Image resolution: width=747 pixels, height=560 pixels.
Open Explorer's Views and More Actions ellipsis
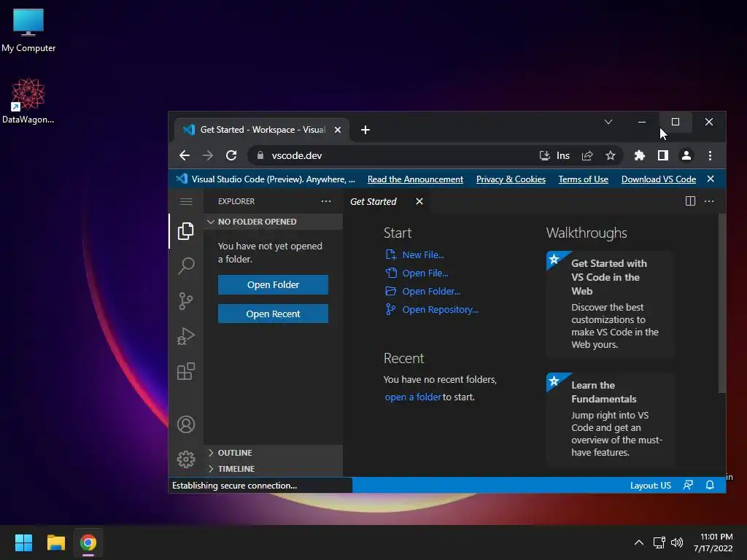click(326, 201)
